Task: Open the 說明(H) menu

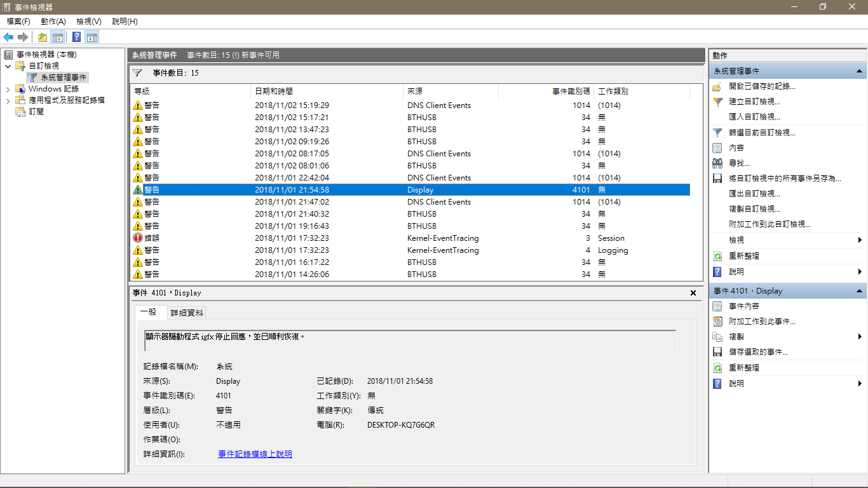Action: [125, 22]
